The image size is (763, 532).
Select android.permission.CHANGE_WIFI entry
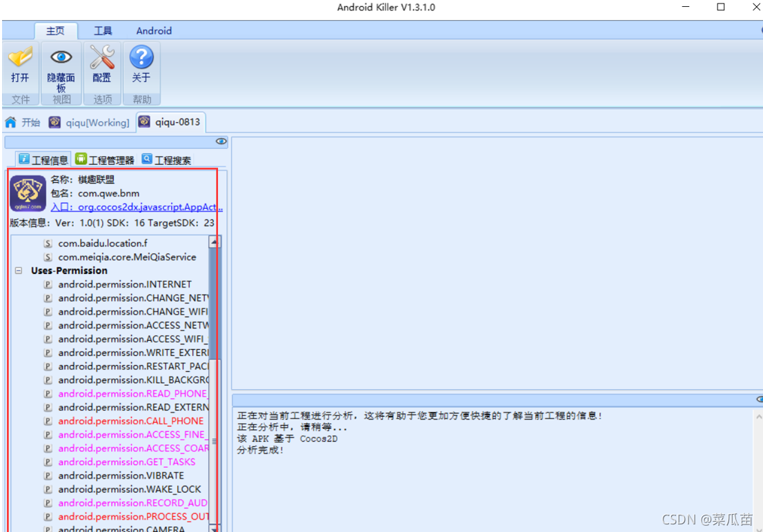[x=133, y=311]
